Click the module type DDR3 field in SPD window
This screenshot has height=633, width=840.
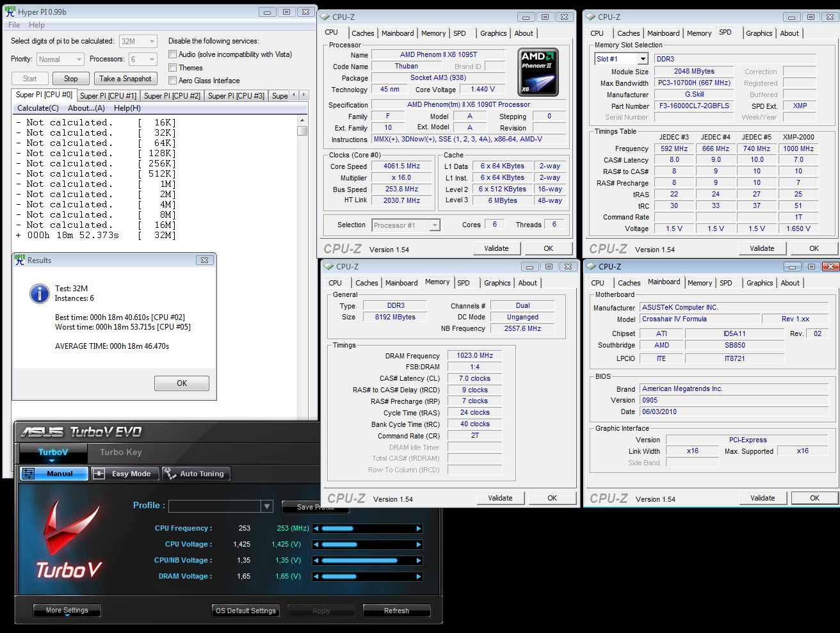pyautogui.click(x=734, y=59)
